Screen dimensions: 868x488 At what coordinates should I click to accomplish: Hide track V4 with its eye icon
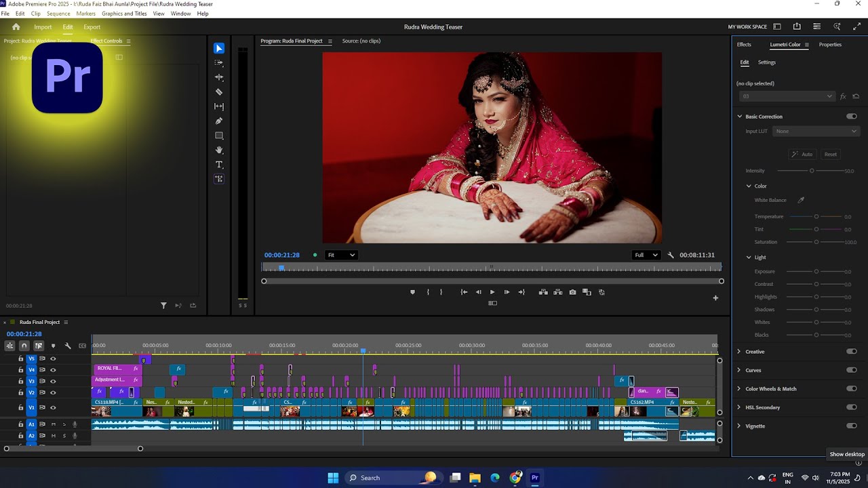(53, 370)
